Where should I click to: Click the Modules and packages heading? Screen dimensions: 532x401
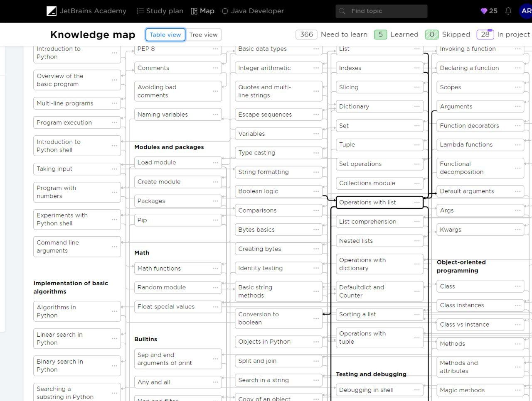(169, 147)
